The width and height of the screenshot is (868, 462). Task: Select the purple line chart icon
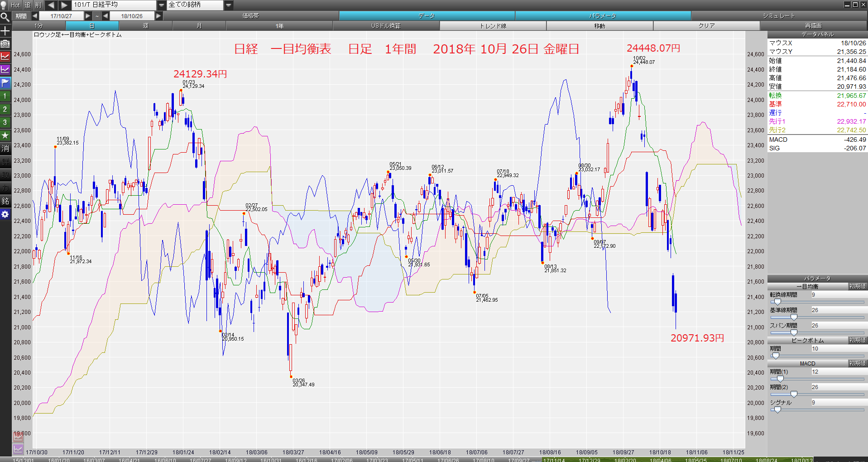coord(5,70)
